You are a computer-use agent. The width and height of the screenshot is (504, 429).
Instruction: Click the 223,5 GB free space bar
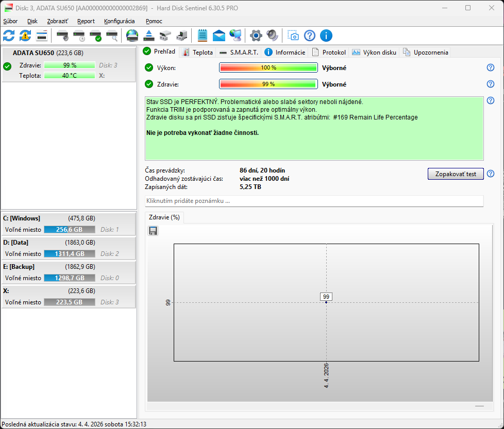pyautogui.click(x=70, y=302)
